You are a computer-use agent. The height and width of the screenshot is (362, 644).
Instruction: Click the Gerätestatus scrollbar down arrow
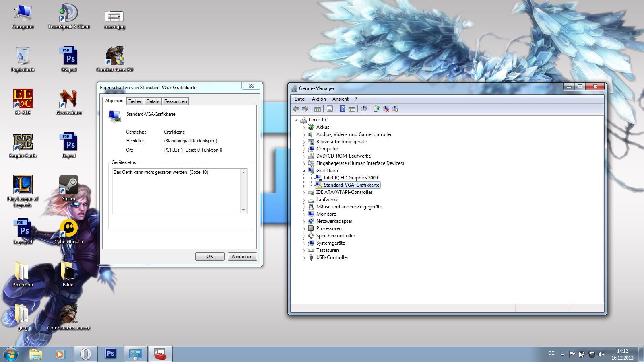244,210
